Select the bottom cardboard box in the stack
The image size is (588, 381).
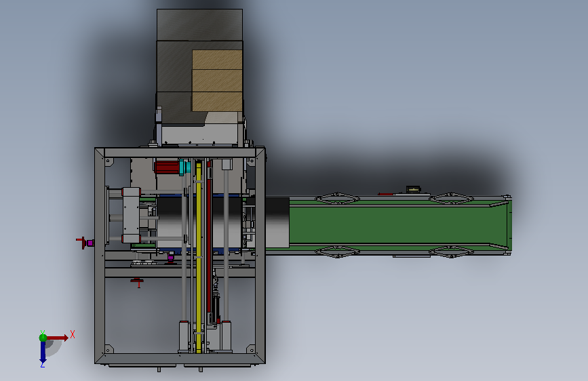click(217, 102)
